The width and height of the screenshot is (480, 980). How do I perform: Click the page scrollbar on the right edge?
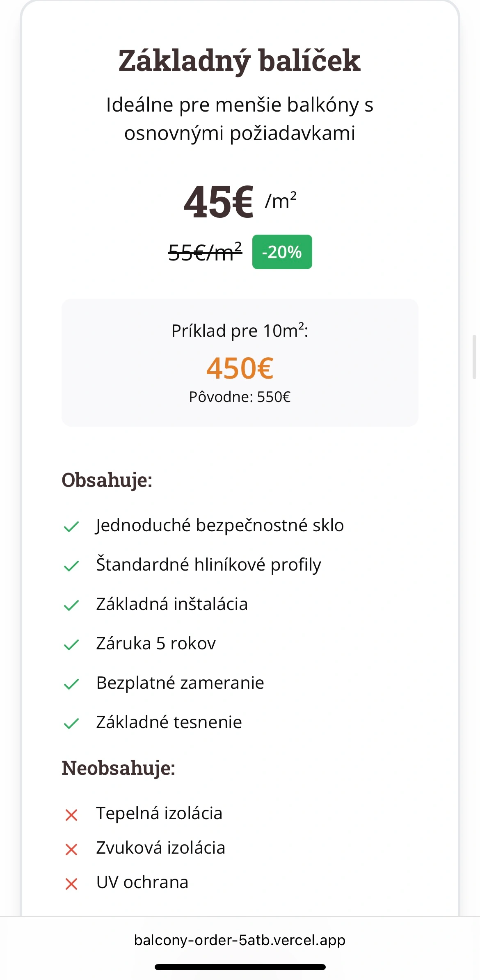[474, 357]
